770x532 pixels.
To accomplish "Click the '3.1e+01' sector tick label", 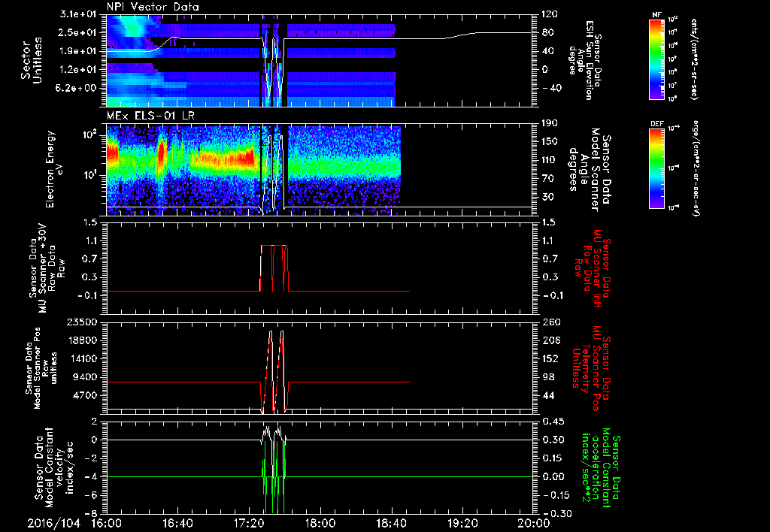I will coord(78,14).
